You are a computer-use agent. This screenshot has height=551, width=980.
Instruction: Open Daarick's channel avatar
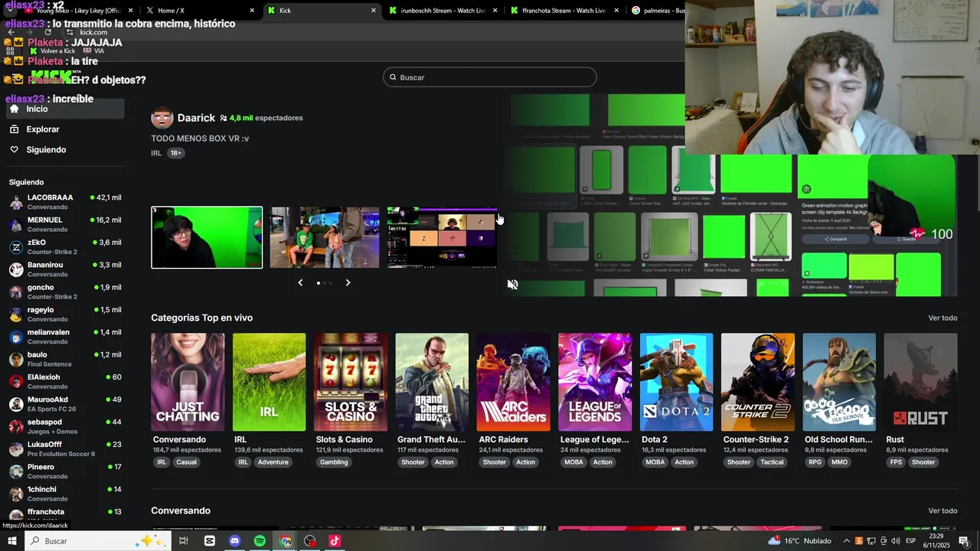click(x=162, y=118)
